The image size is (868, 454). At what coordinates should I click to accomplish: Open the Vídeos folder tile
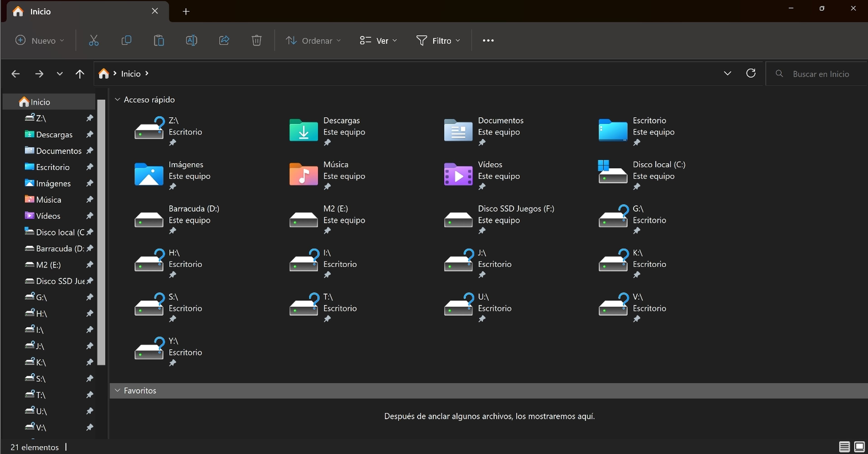click(x=482, y=175)
